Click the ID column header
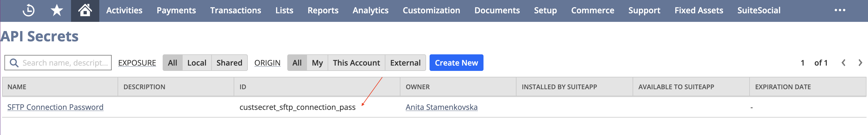 [x=317, y=87]
